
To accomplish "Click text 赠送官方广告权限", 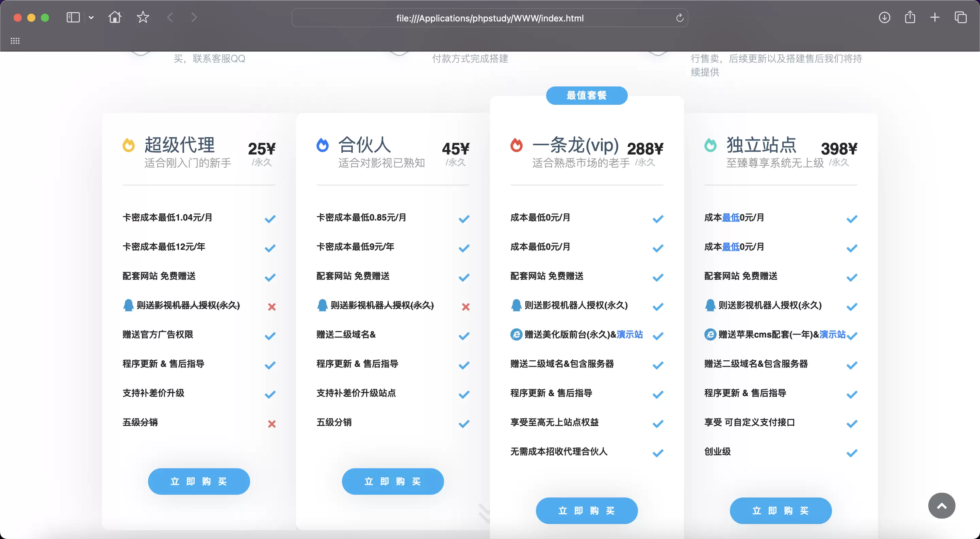I will click(x=158, y=334).
